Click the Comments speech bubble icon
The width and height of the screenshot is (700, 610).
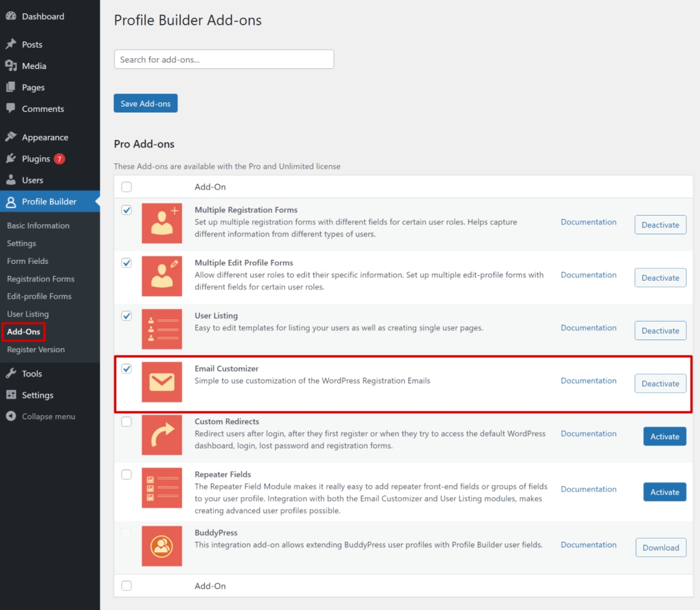point(11,109)
